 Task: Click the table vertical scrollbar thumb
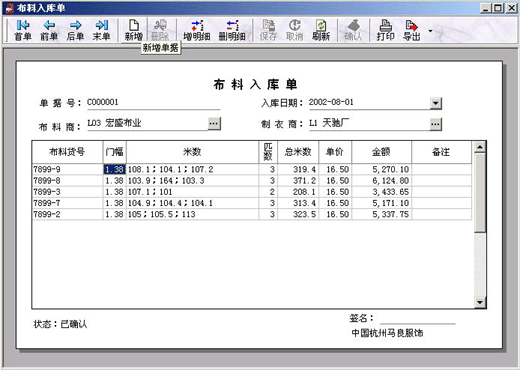[x=480, y=193]
